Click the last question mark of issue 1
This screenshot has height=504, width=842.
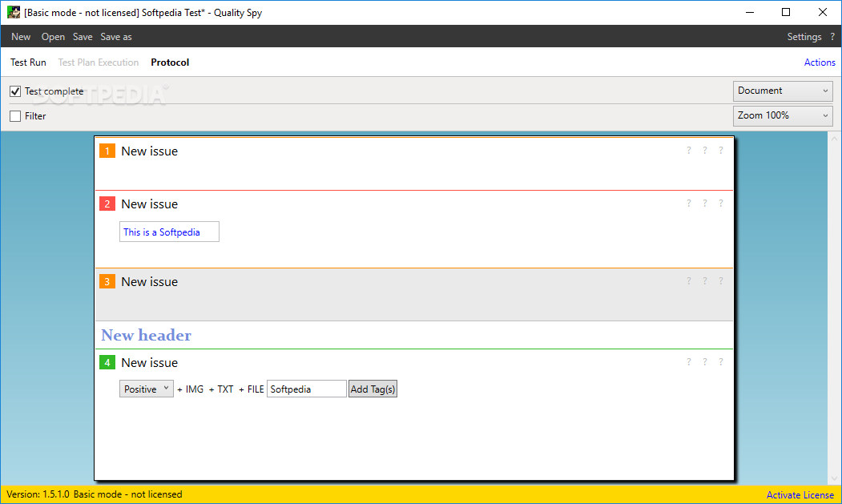pyautogui.click(x=721, y=151)
